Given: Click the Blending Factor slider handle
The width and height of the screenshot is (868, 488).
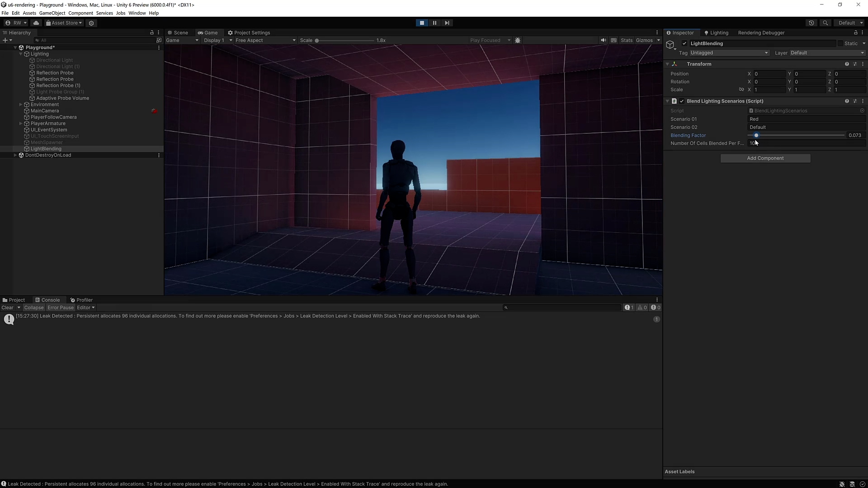Looking at the screenshot, I should tap(756, 136).
